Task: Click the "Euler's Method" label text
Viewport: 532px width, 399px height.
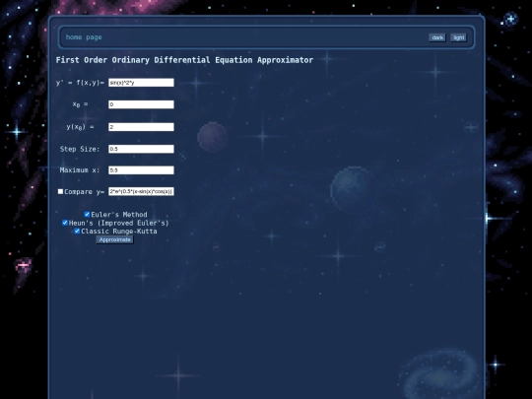Action: pyautogui.click(x=119, y=215)
